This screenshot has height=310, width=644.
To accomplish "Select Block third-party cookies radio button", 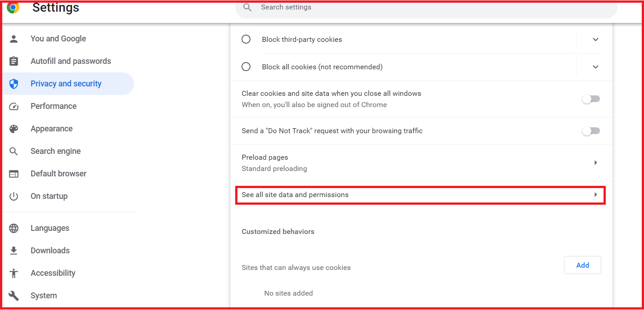I will coord(246,39).
